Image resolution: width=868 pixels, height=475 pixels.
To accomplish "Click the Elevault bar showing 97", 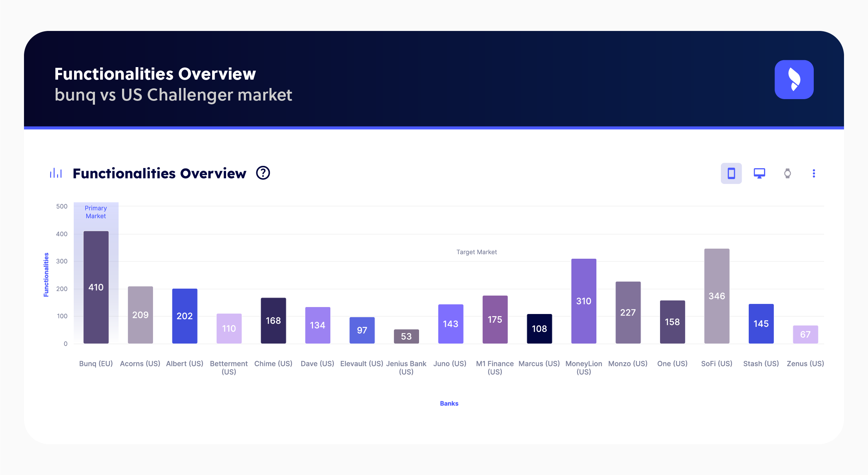I will tap(362, 330).
